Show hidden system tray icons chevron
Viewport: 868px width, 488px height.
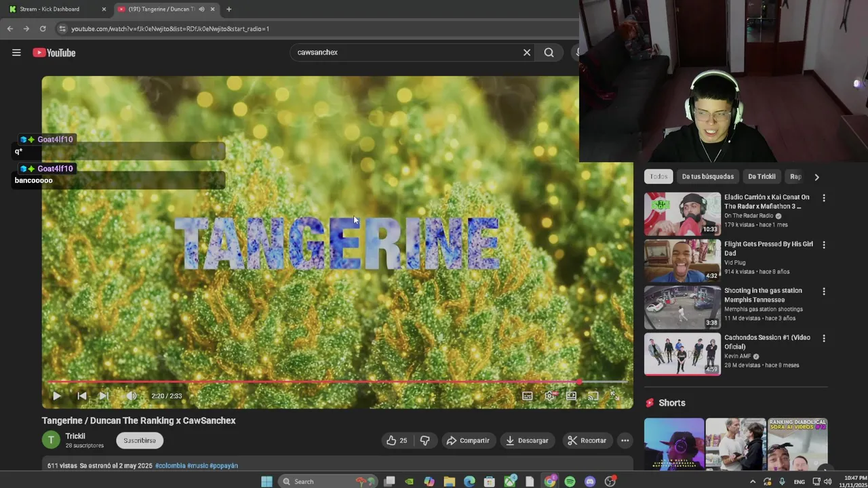(752, 481)
